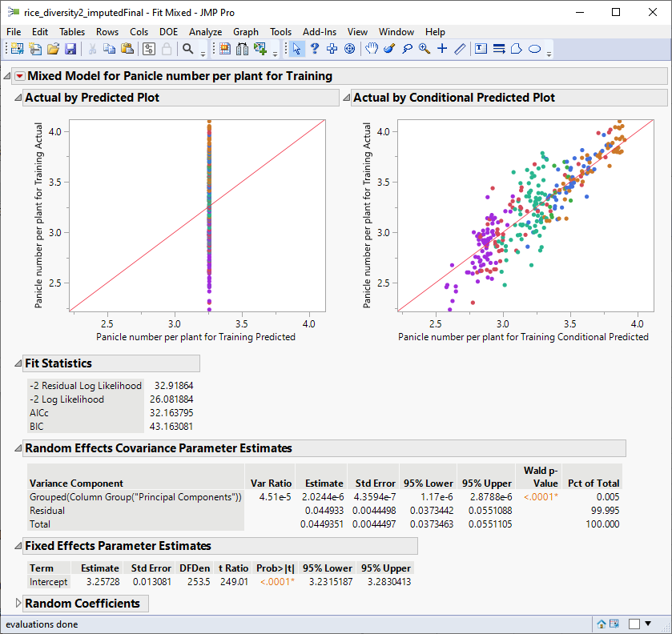Pick the Magnifier zoom tool
Screen dimensions: 672x634
(425, 49)
